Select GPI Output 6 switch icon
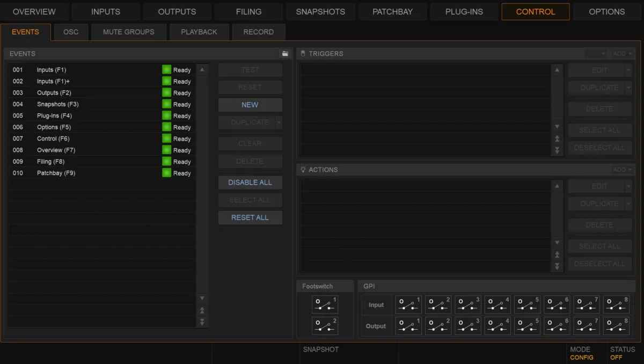This screenshot has height=364, width=644. point(557,326)
